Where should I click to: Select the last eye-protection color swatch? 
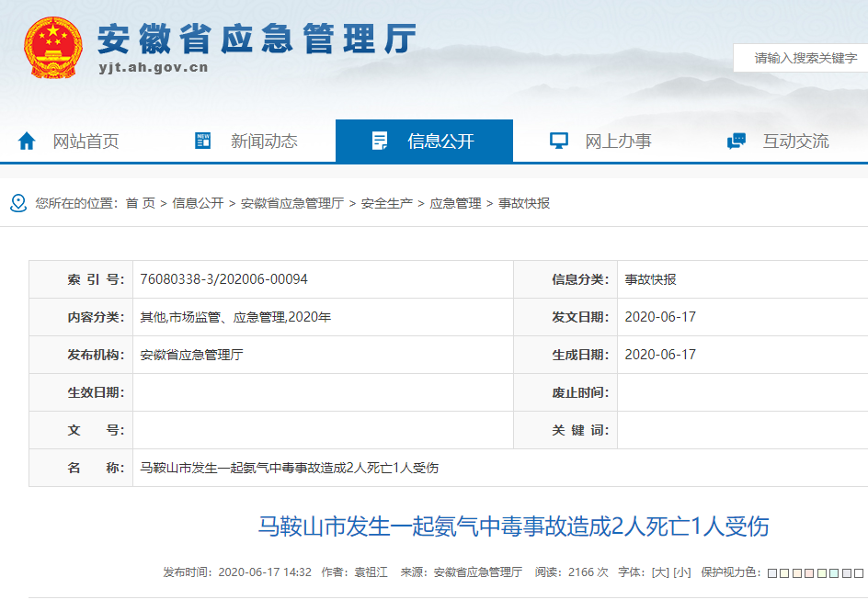tap(859, 573)
